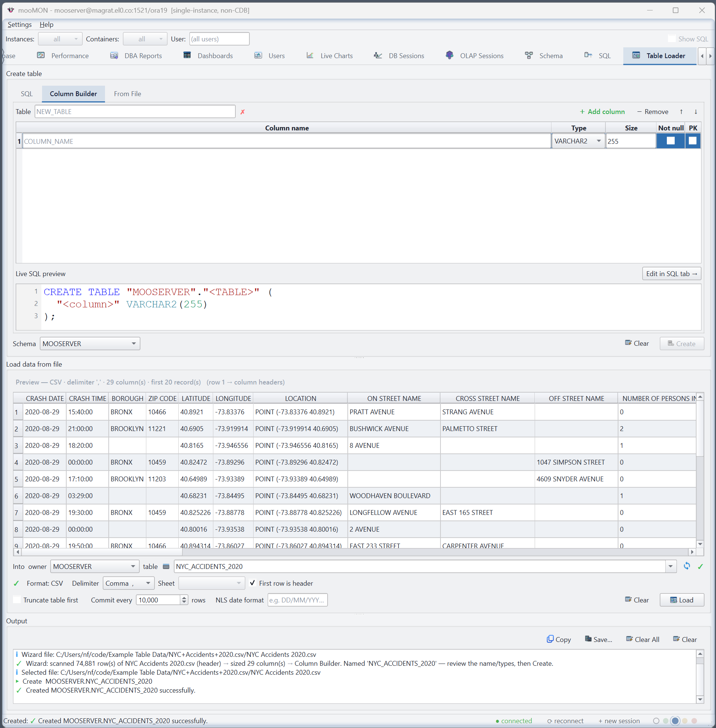Open the DBA Reports tab icon

[x=114, y=55]
